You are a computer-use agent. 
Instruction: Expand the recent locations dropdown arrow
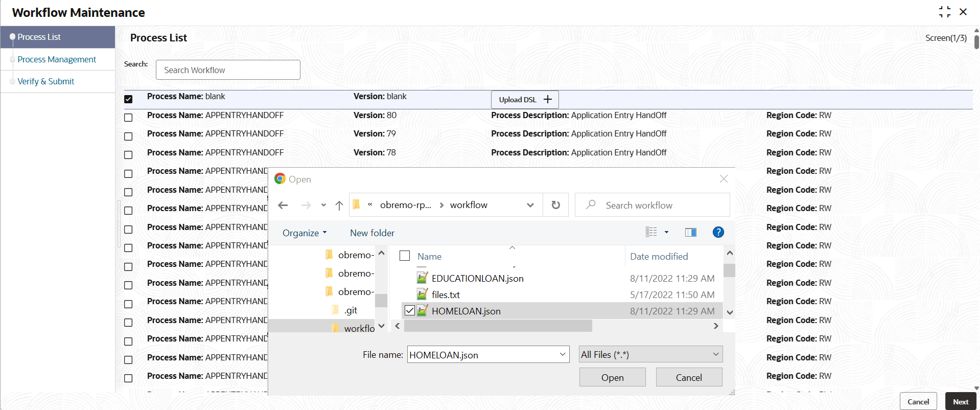tap(323, 205)
